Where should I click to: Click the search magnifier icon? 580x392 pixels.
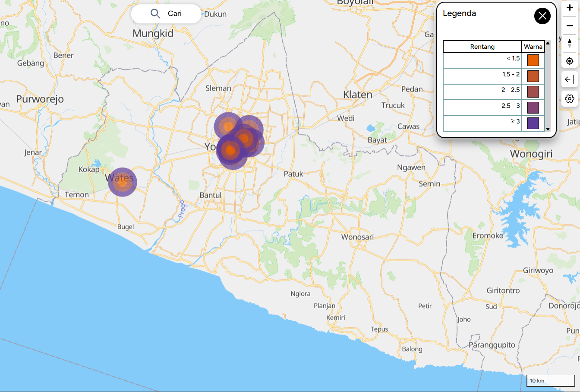coord(155,14)
